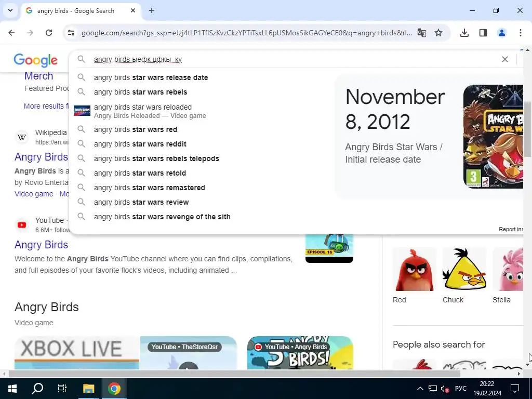
Task: Open File Explorer from the taskbar
Action: 88,389
